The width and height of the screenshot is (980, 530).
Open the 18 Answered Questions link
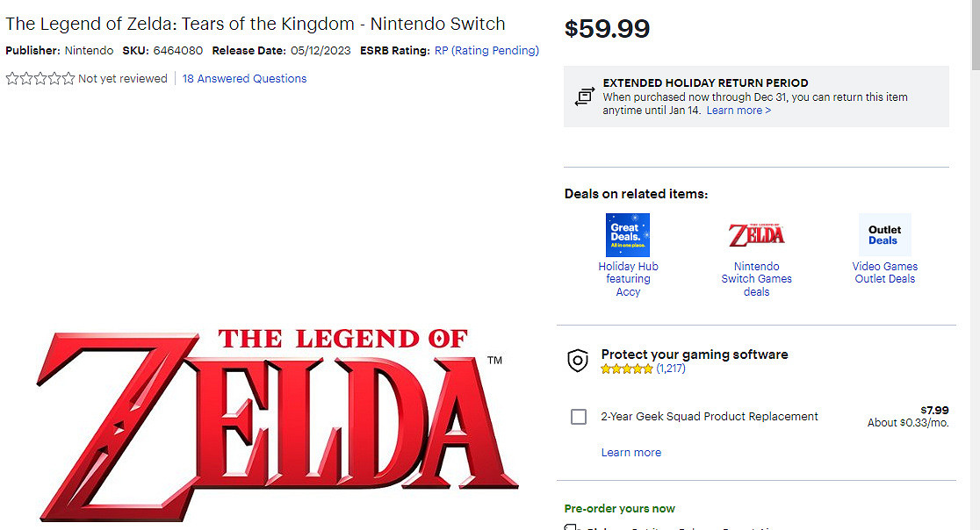(x=244, y=79)
